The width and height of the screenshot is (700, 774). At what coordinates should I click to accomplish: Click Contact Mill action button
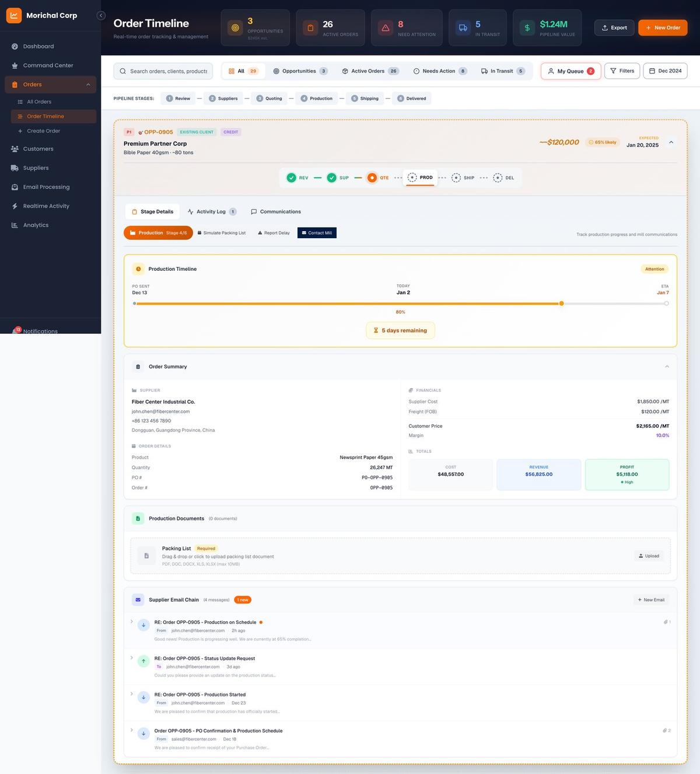click(317, 232)
